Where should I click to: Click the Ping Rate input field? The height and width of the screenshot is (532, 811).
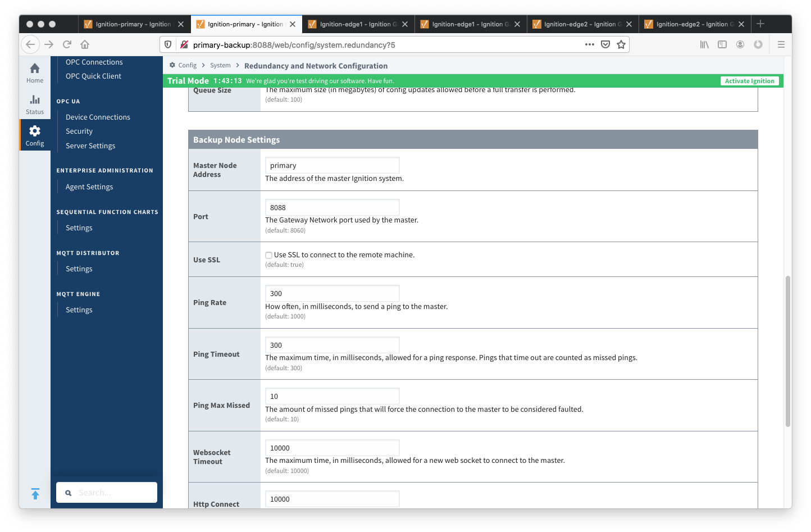[332, 293]
